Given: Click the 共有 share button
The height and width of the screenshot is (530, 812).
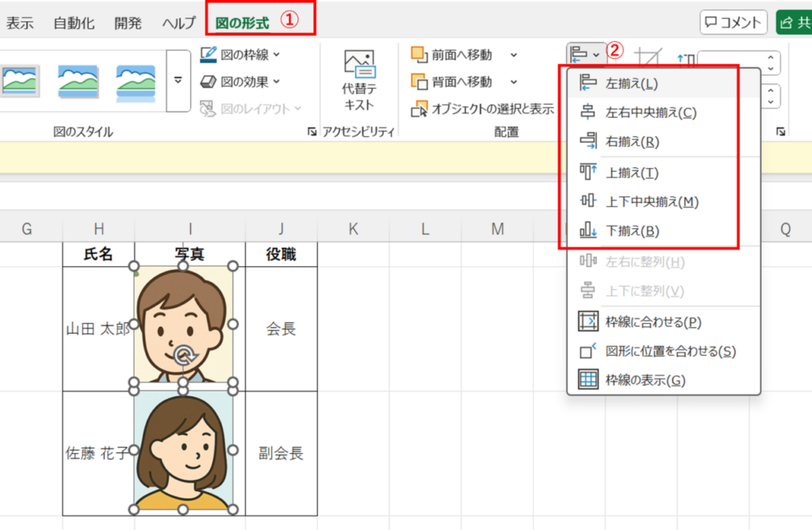Looking at the screenshot, I should pyautogui.click(x=798, y=21).
